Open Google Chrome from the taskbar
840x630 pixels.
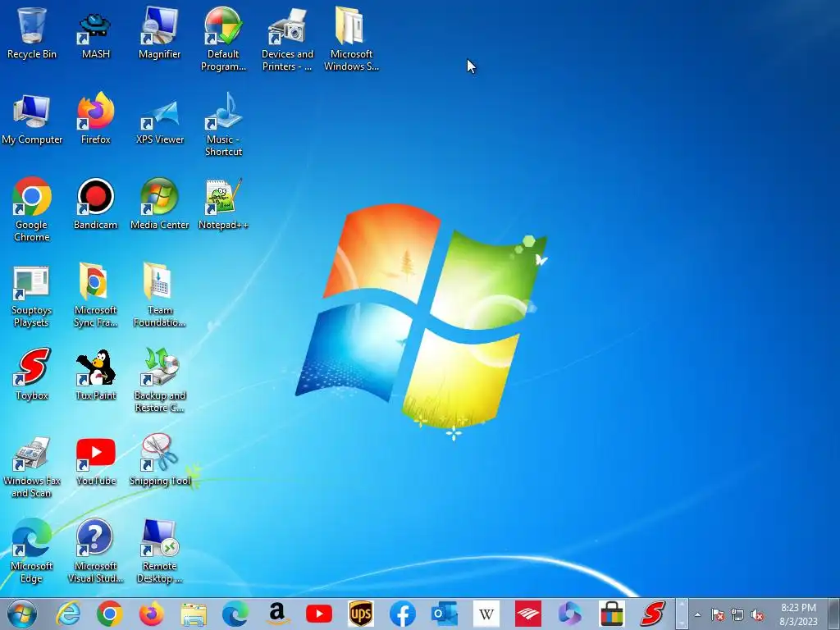click(x=110, y=614)
